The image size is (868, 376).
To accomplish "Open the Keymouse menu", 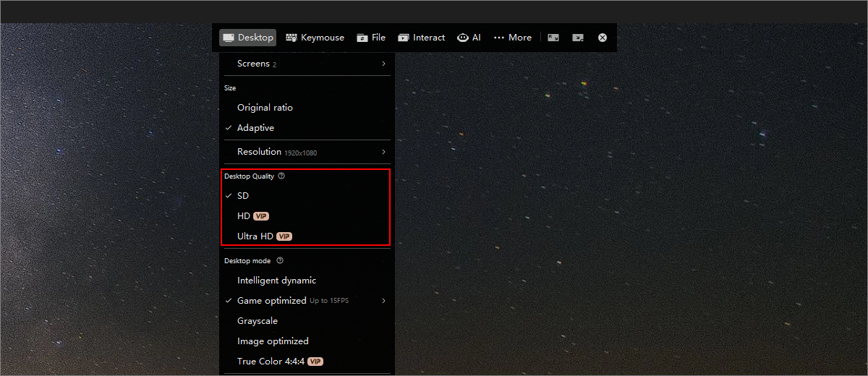I will tap(315, 38).
